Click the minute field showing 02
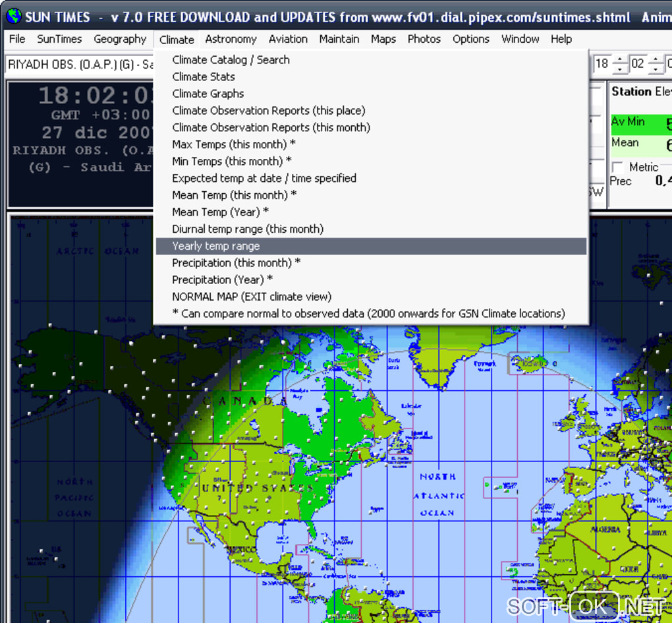Screen dimensions: 672x623 (x=638, y=65)
